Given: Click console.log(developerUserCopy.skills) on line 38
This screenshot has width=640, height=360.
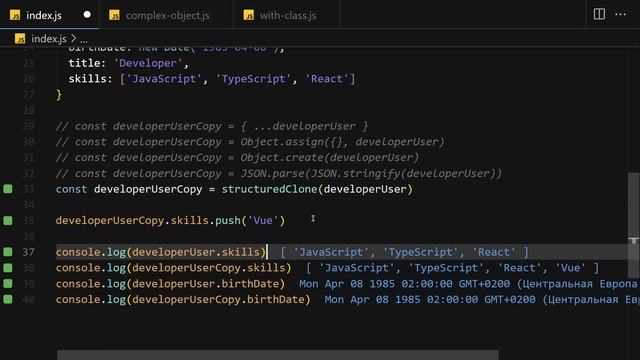Looking at the screenshot, I should [173, 268].
